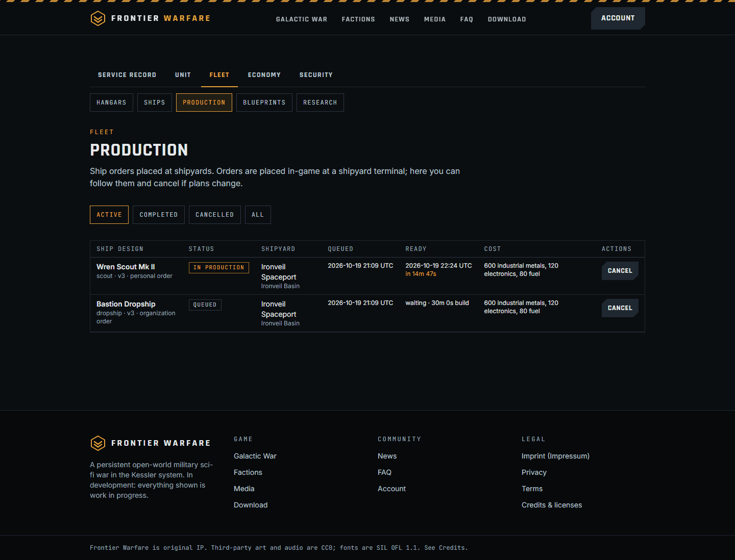Click the Account button
This screenshot has height=560, width=735.
click(x=618, y=18)
